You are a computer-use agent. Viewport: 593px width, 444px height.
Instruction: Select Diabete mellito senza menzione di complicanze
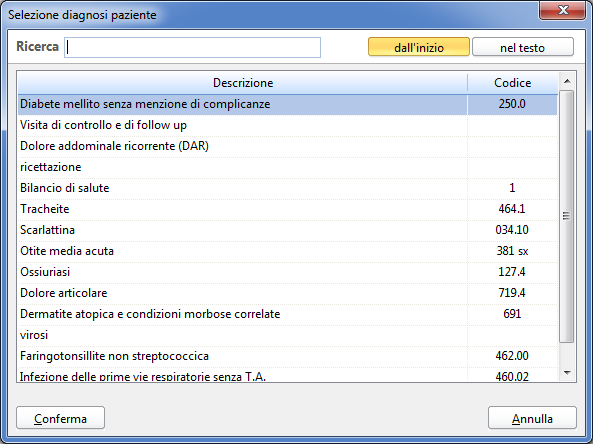(287, 104)
